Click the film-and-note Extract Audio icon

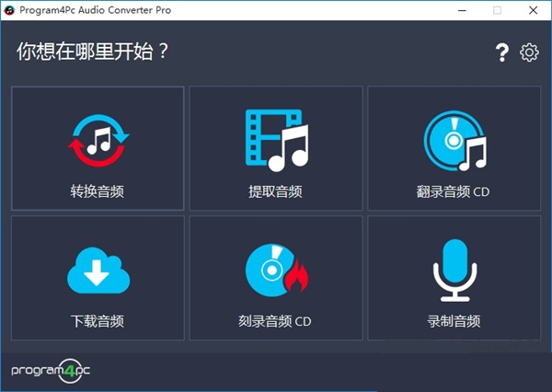[277, 140]
